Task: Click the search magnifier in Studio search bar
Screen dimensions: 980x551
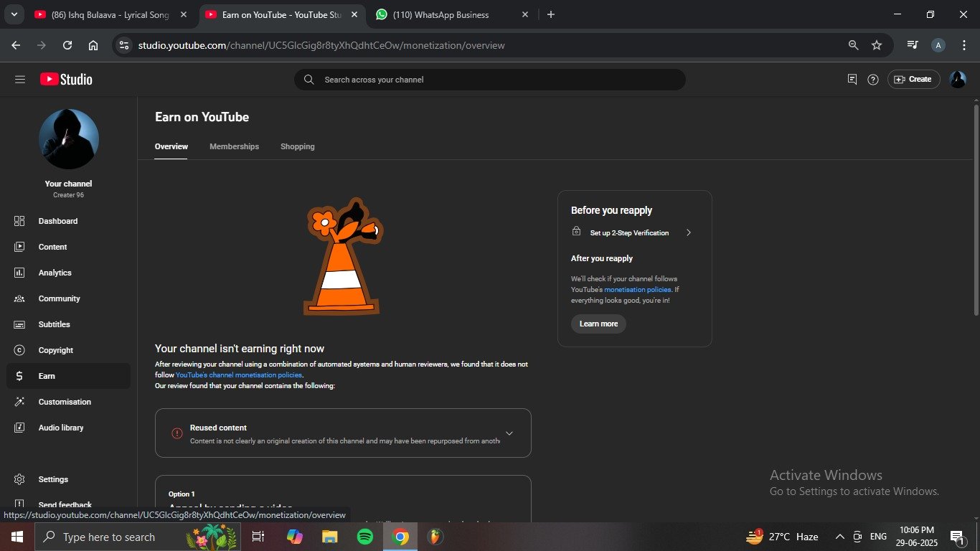Action: tap(309, 80)
